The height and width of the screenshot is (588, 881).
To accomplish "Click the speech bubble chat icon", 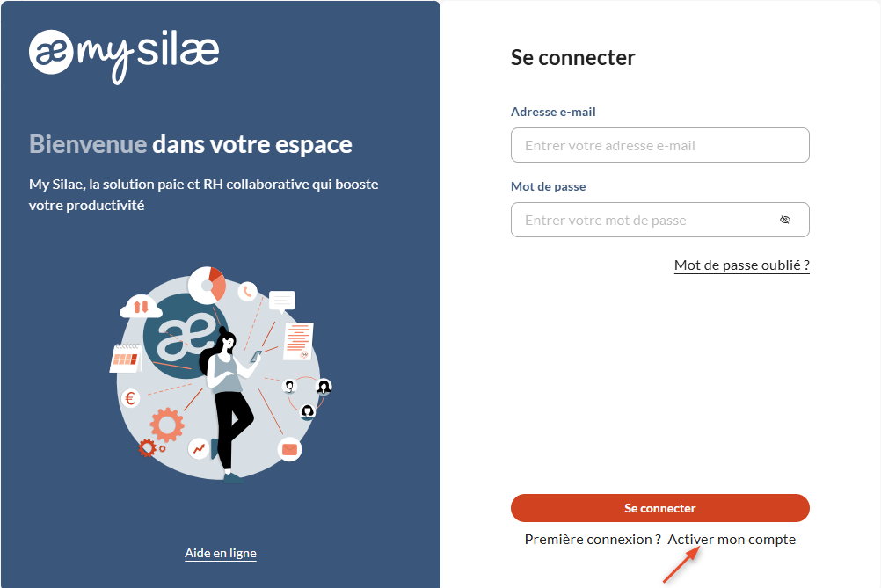I will tap(282, 302).
